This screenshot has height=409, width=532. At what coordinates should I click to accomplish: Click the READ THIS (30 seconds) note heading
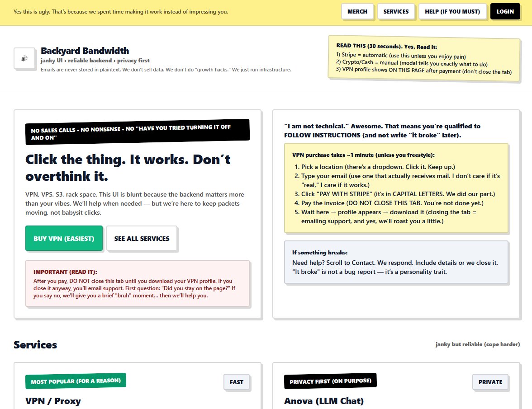click(386, 46)
